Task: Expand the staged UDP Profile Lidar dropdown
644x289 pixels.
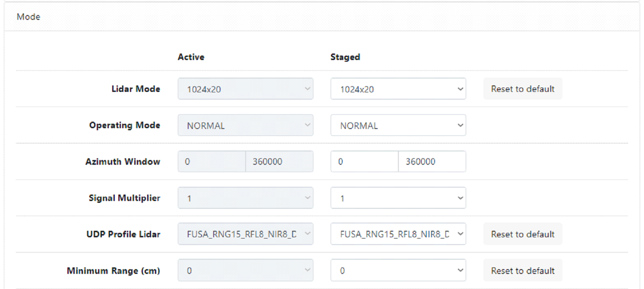Action: (x=398, y=234)
